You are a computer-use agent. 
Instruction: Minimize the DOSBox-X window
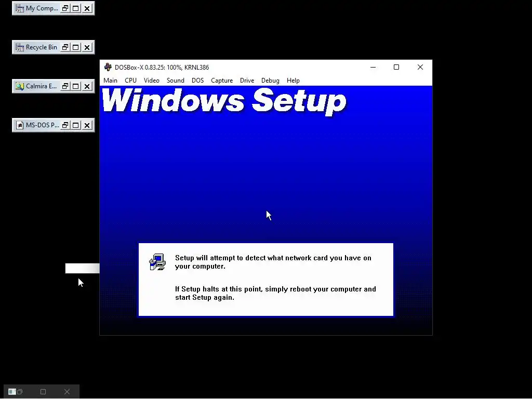[373, 67]
